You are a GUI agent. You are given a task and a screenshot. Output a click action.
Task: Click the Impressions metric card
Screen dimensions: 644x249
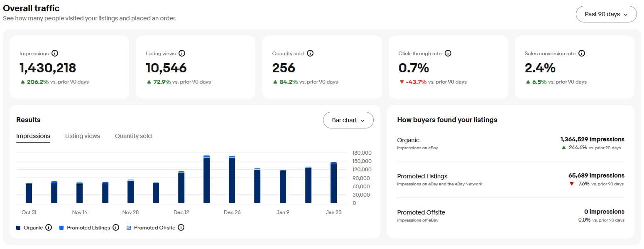(x=69, y=67)
